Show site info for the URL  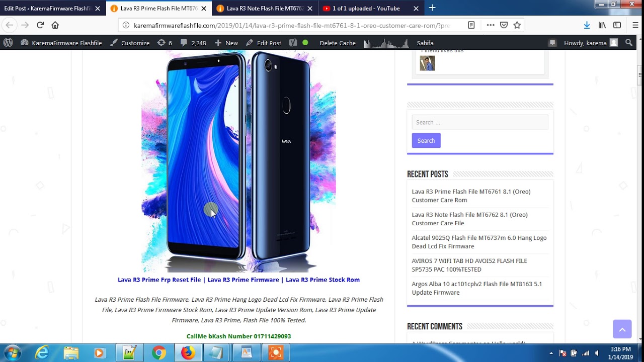tap(125, 25)
